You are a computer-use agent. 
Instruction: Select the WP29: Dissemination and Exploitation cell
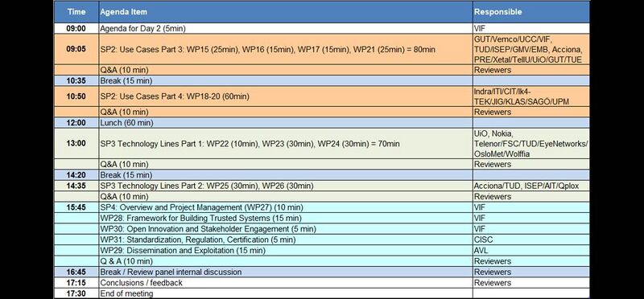coord(286,250)
